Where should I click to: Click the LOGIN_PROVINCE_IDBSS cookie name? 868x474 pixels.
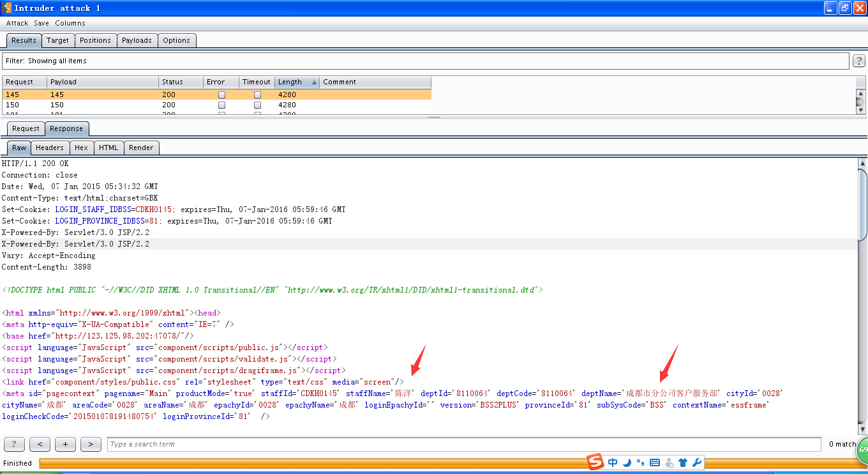[100, 221]
